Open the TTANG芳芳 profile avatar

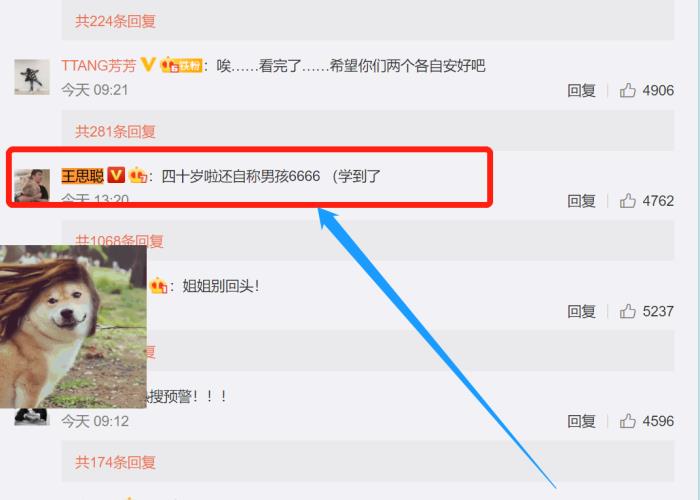tap(32, 77)
